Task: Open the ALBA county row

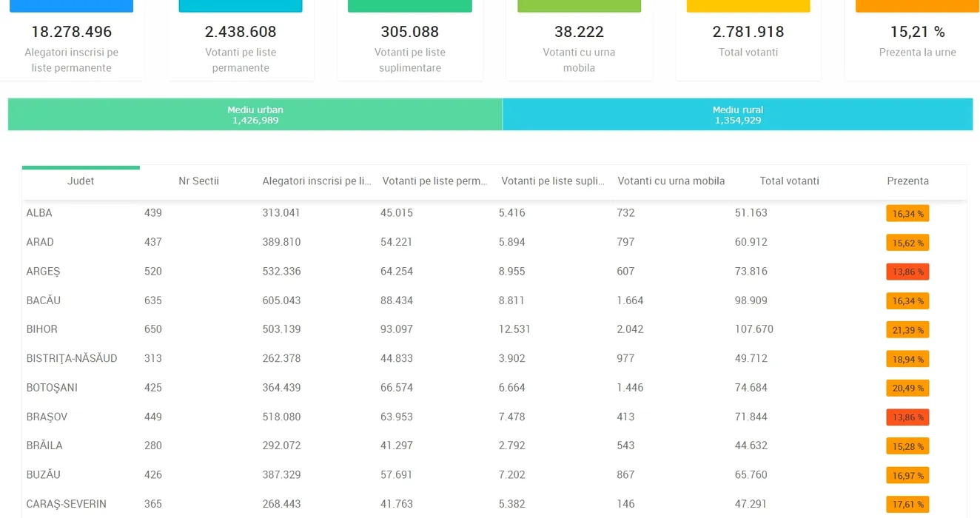Action: (x=39, y=213)
